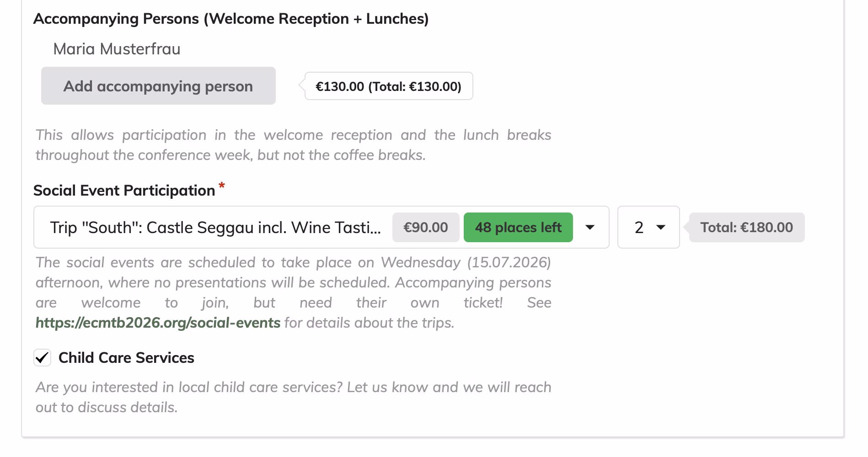Click the €130.00 accompanying person price tag
868x457 pixels.
point(388,86)
